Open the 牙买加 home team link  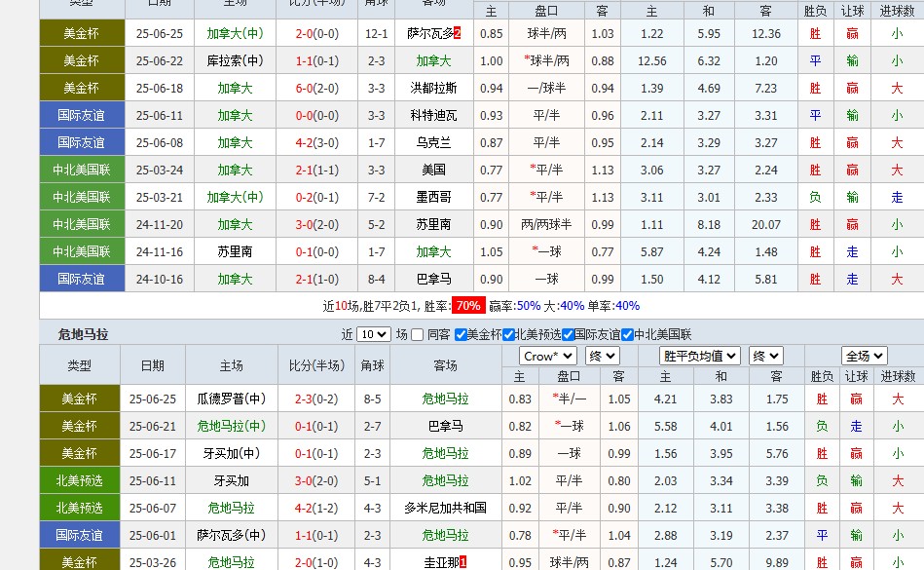tap(234, 480)
